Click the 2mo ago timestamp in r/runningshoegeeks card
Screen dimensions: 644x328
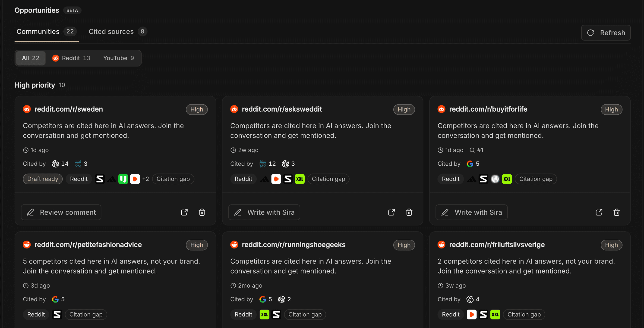246,286
